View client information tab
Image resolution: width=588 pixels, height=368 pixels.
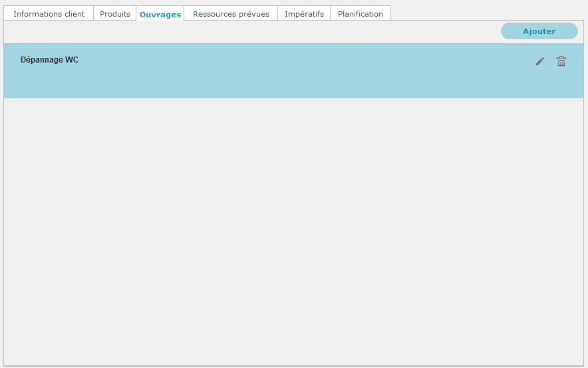(49, 14)
